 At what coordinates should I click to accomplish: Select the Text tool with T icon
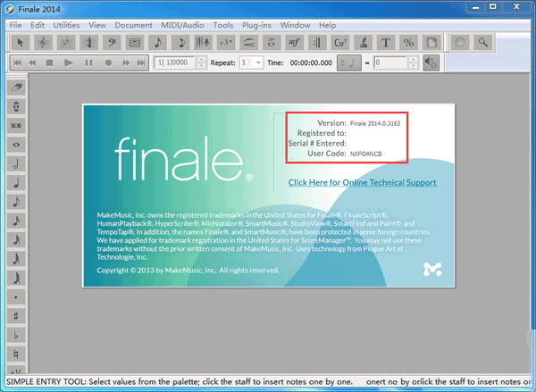click(x=386, y=43)
